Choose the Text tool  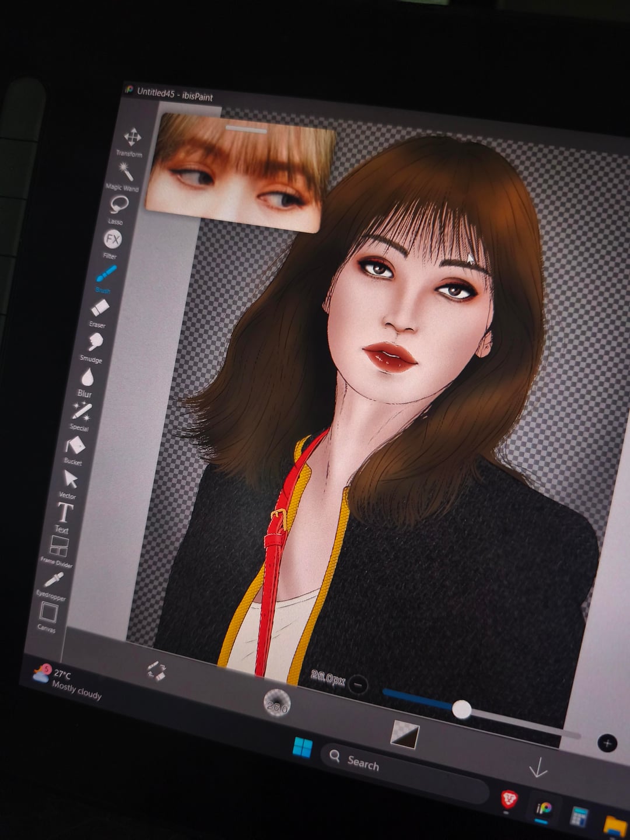[x=64, y=513]
